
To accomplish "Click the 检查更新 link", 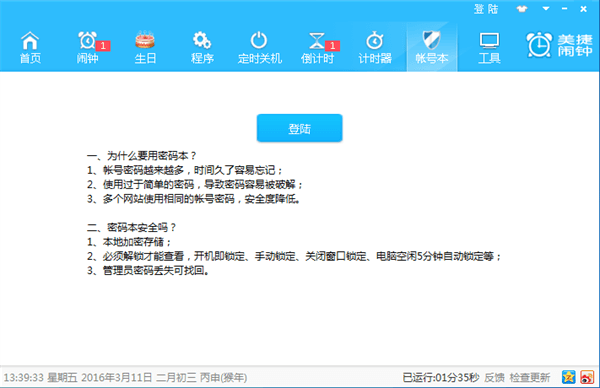I will pos(530,378).
